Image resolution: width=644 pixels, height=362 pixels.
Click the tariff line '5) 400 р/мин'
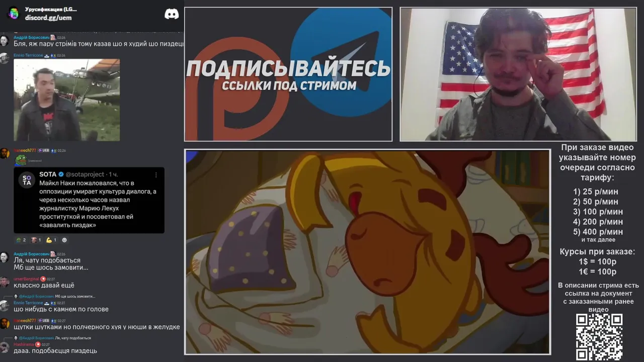pyautogui.click(x=598, y=232)
